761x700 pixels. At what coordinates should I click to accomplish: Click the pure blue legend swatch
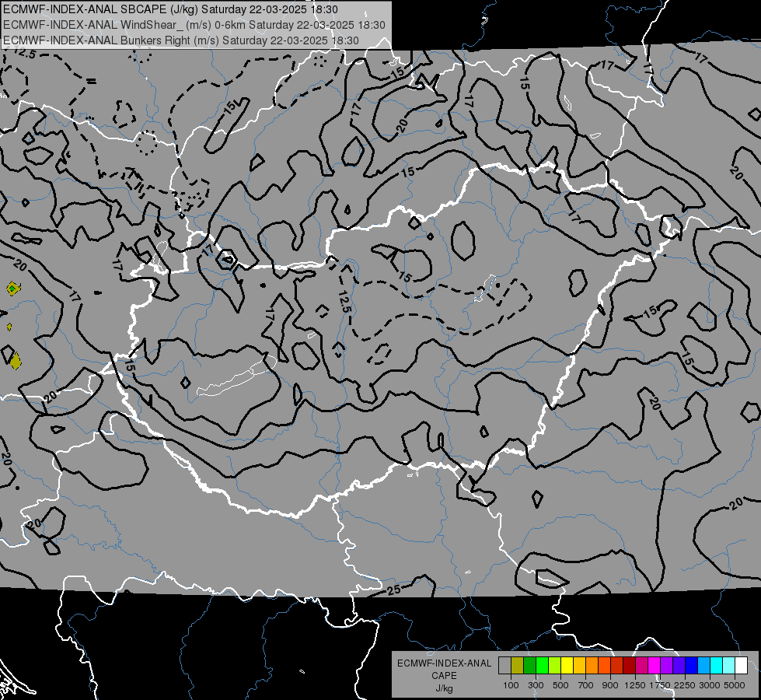(691, 666)
